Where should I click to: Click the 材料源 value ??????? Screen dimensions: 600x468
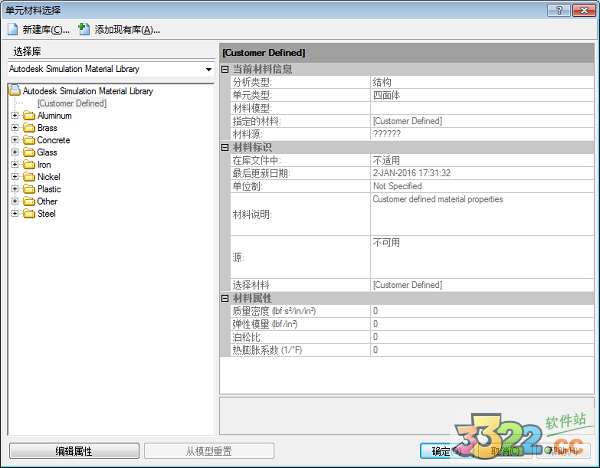[387, 134]
